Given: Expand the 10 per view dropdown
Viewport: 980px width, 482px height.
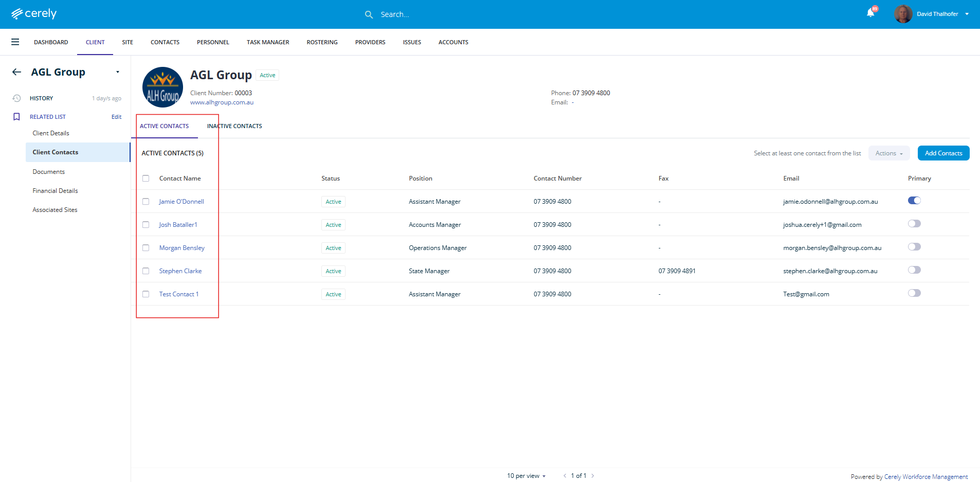Looking at the screenshot, I should pyautogui.click(x=526, y=476).
